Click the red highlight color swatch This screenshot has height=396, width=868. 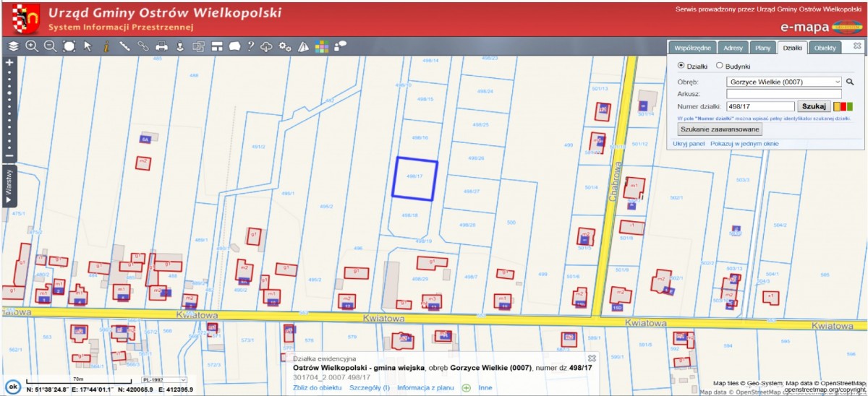[844, 106]
